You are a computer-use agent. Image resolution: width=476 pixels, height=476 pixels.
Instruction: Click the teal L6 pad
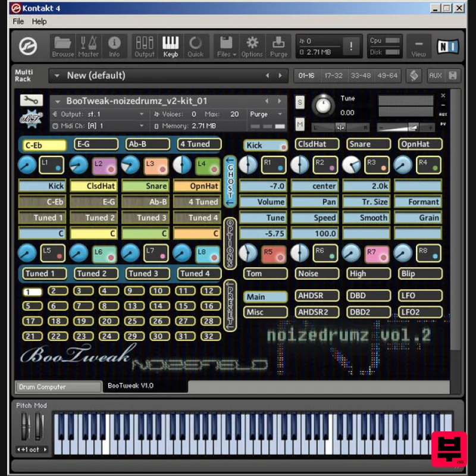coord(104,253)
